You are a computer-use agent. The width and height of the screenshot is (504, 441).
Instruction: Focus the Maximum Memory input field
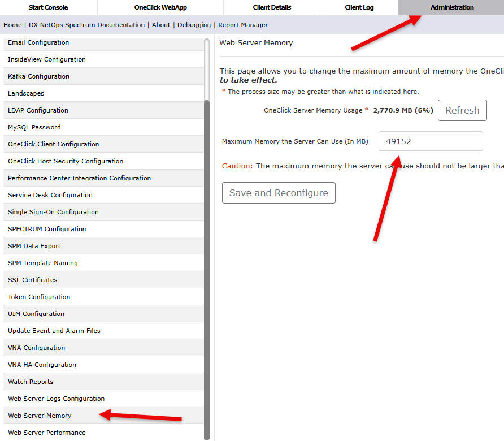431,141
